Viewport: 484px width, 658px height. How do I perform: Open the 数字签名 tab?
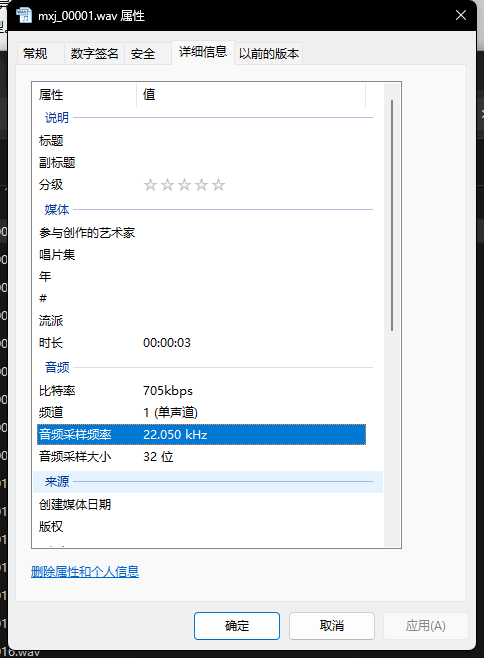[94, 54]
